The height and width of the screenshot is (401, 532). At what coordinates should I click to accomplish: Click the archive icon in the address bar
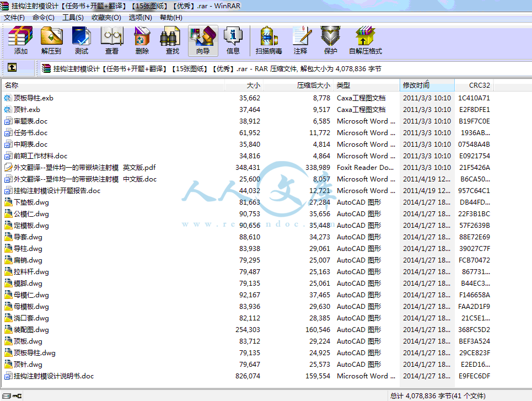[x=46, y=69]
